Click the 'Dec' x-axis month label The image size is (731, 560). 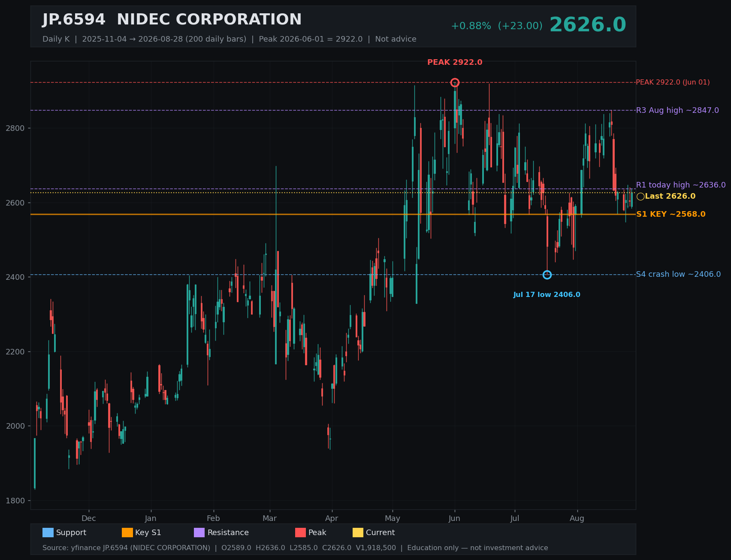coord(89,518)
